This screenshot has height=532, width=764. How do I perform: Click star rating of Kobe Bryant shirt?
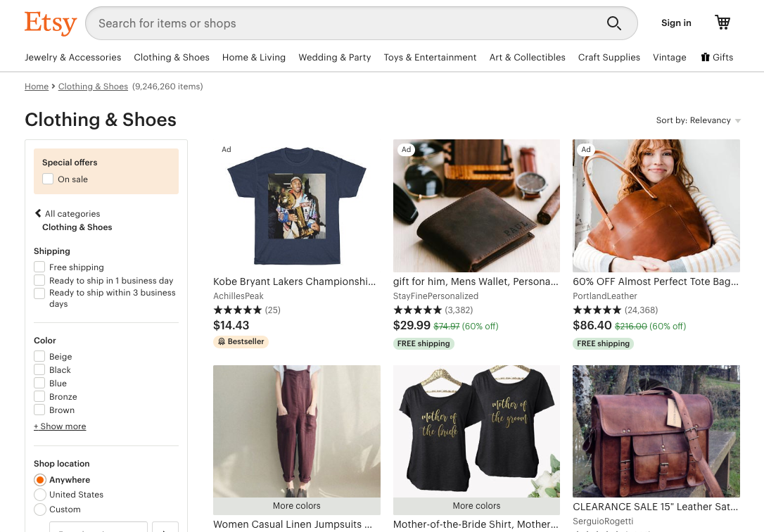pos(237,310)
